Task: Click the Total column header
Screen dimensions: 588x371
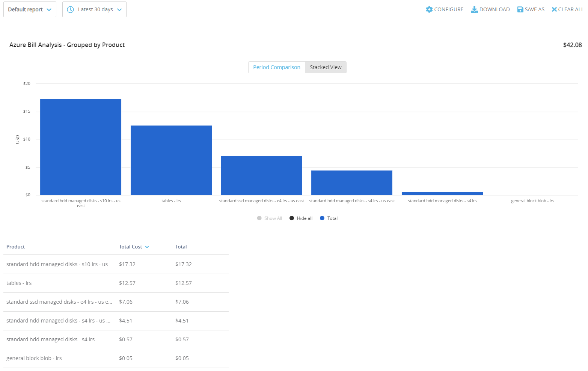Action: point(181,247)
